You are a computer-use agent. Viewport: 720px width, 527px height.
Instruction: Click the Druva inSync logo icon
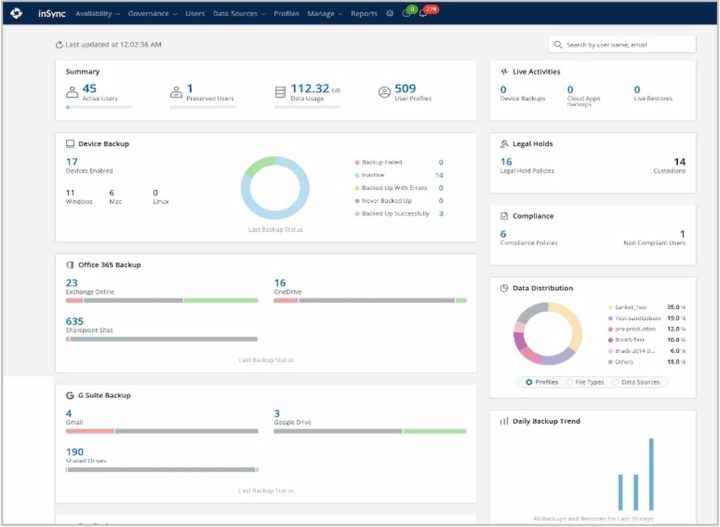[16, 13]
